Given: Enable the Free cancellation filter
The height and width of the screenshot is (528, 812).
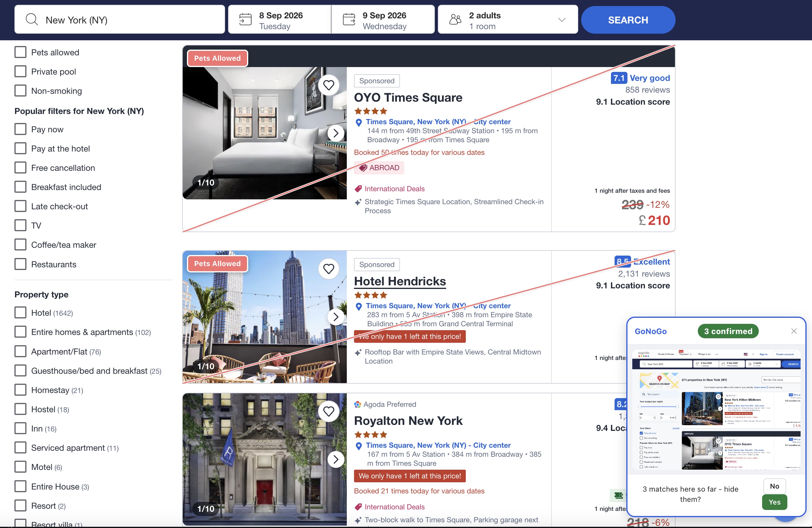Looking at the screenshot, I should point(20,167).
